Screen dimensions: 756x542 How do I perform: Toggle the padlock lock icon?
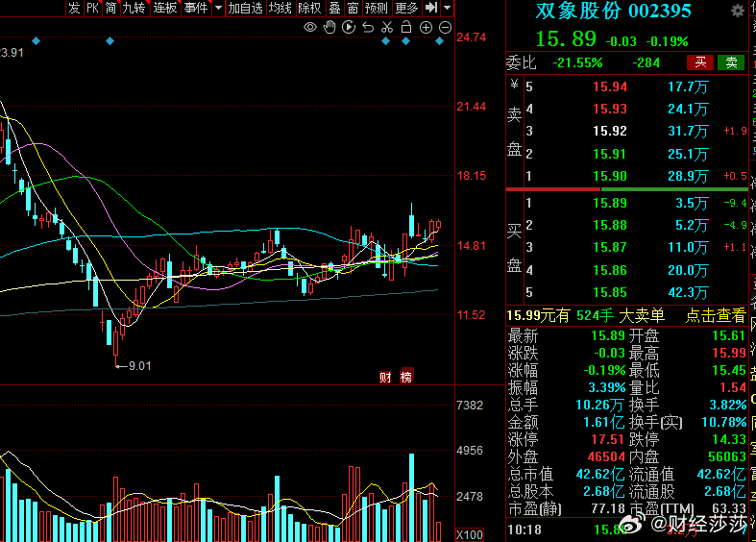coord(405,27)
